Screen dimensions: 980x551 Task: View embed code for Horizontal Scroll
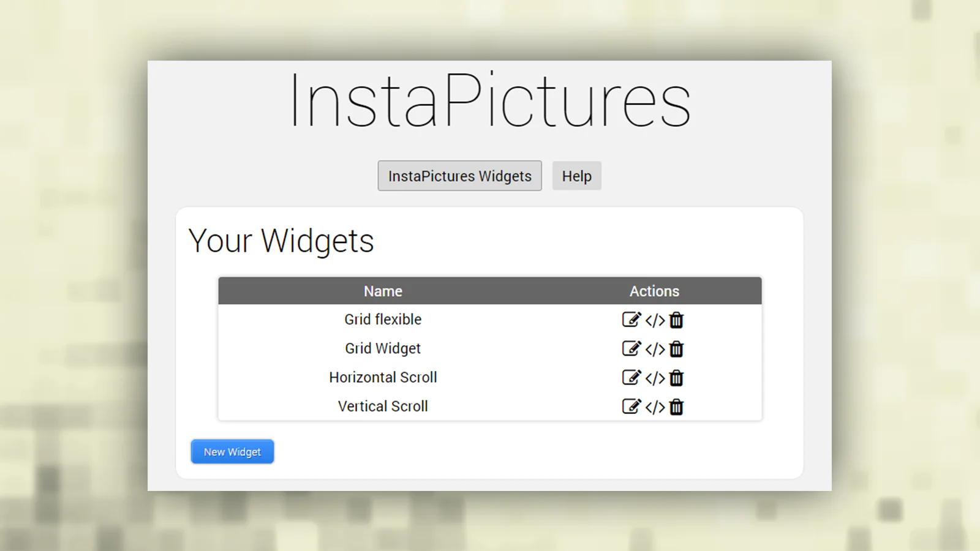655,378
